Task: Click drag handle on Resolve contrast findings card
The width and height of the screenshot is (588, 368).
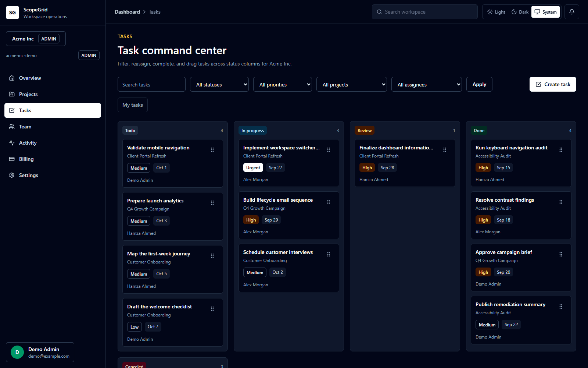Action: coord(561,202)
